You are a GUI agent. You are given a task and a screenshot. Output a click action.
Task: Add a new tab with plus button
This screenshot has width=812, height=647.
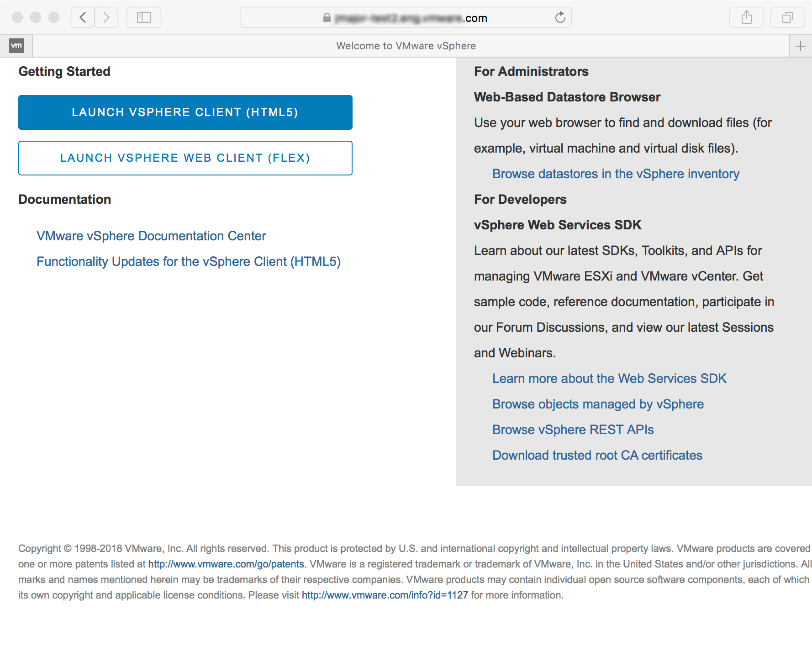[801, 46]
